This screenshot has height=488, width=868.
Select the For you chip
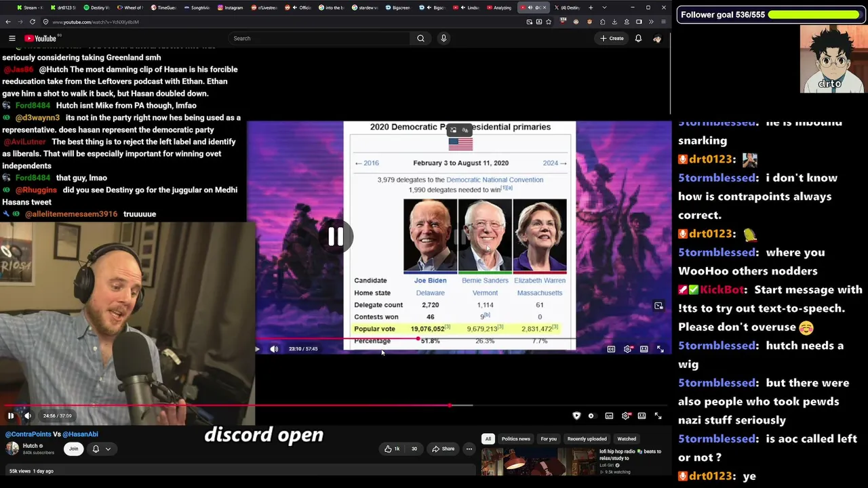[549, 439]
